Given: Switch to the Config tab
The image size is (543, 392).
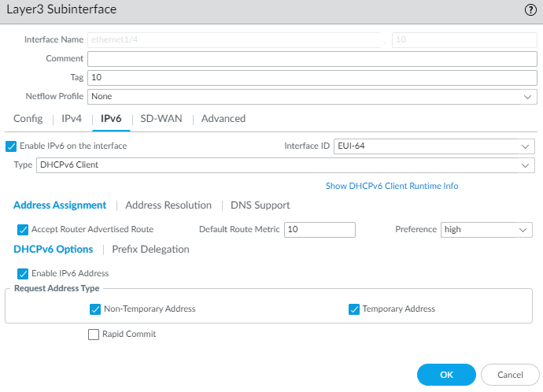Looking at the screenshot, I should point(28,119).
